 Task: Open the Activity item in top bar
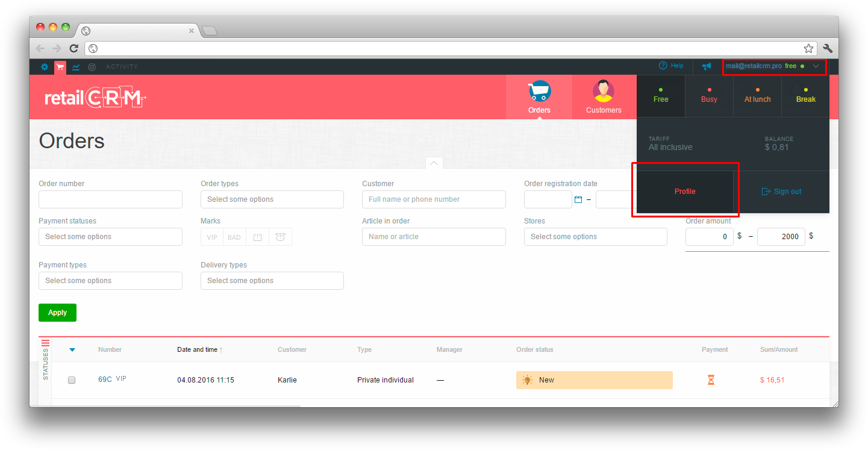(x=122, y=67)
